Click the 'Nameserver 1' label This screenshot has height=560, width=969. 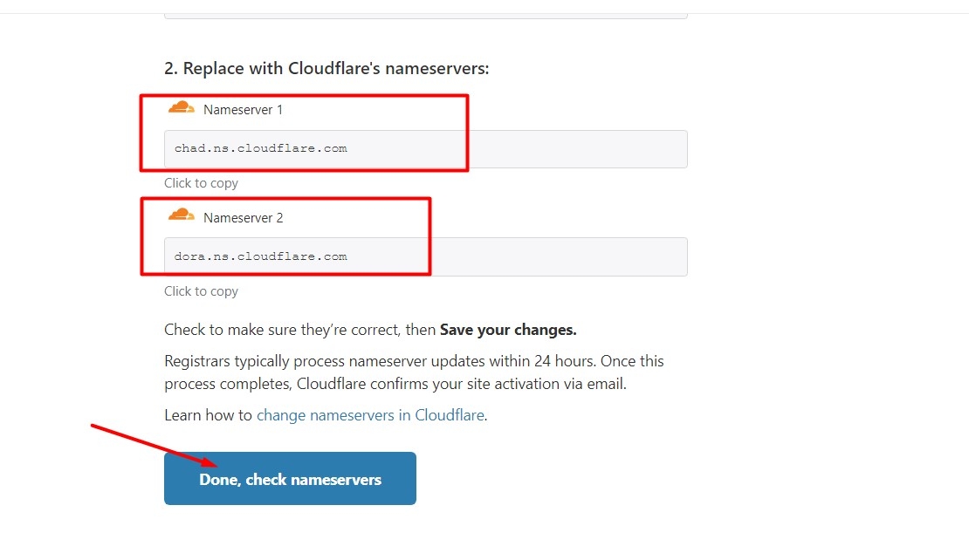click(243, 110)
